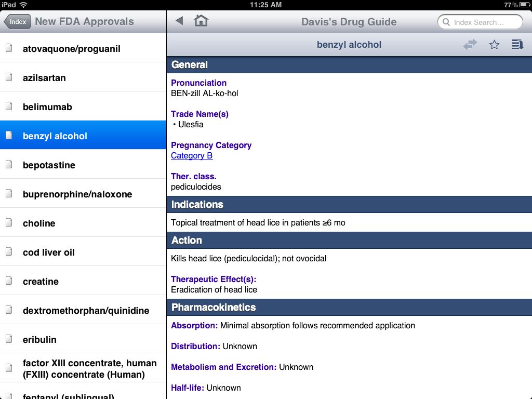
Task: Tap the 11:25 AM clock
Action: (265, 5)
